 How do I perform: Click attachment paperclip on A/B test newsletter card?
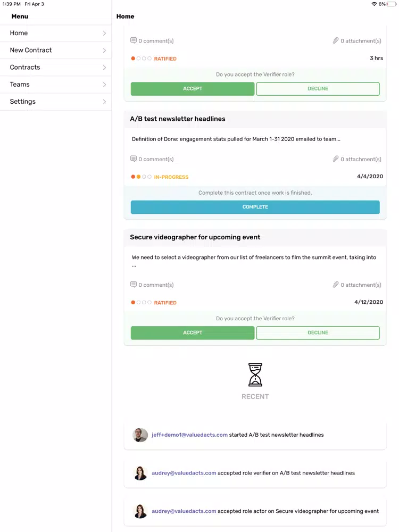tap(336, 159)
